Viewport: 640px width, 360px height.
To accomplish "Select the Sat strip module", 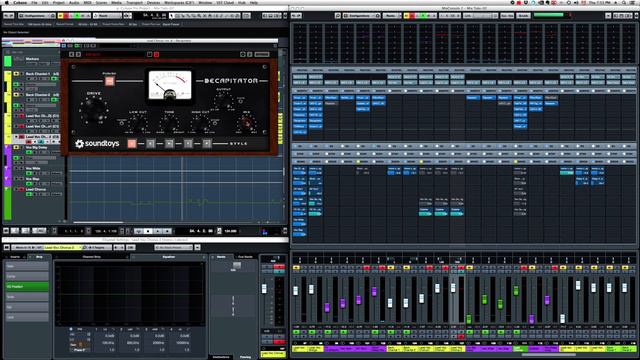I will pos(27,307).
